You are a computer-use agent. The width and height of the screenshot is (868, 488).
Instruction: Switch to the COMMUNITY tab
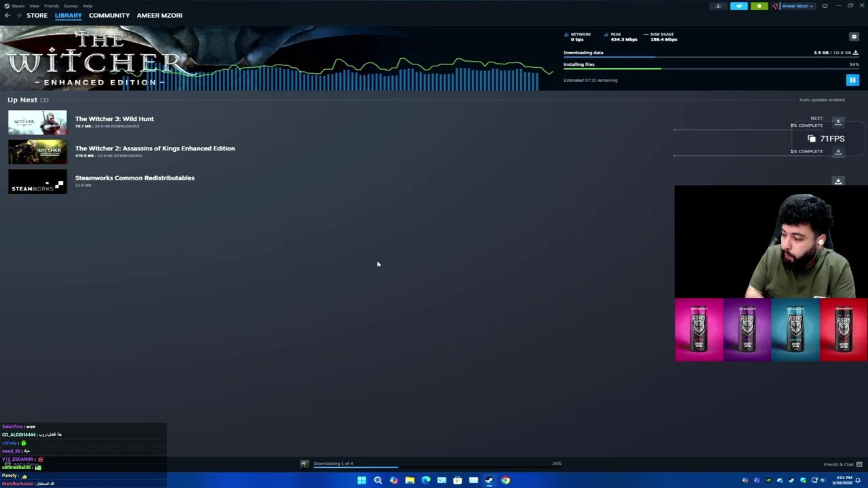(x=109, y=15)
